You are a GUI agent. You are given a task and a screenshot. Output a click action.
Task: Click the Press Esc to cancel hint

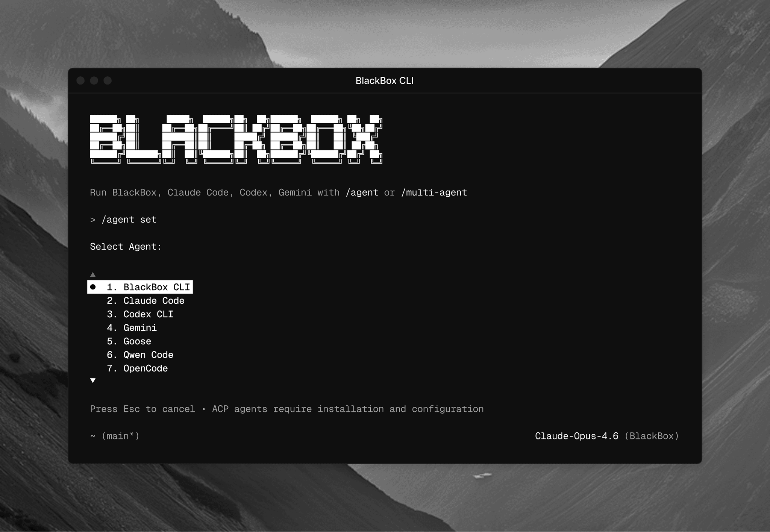[142, 409]
